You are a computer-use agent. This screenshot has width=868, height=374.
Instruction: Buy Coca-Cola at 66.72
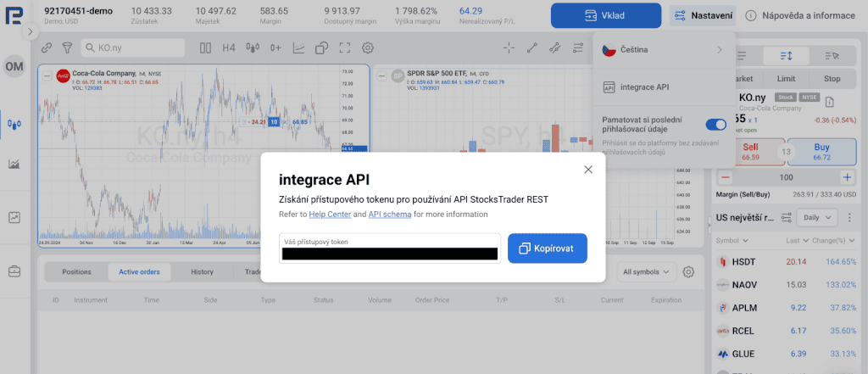pos(822,152)
